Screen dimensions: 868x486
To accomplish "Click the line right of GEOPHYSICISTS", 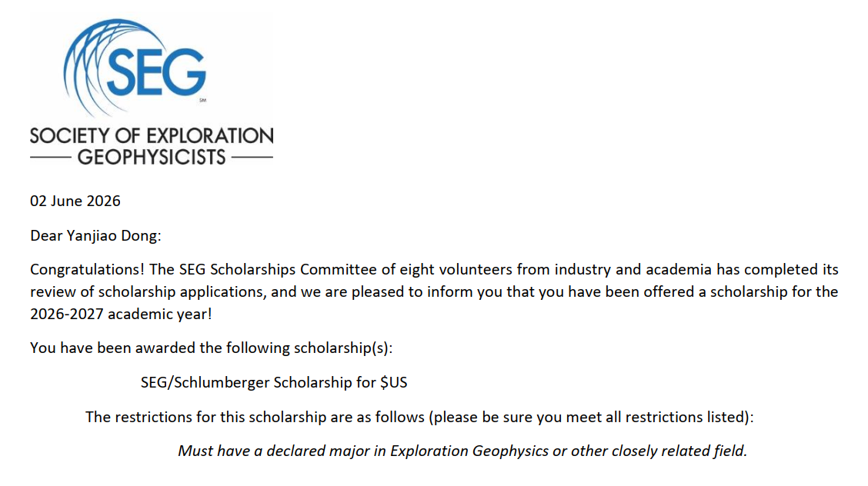I will point(252,158).
